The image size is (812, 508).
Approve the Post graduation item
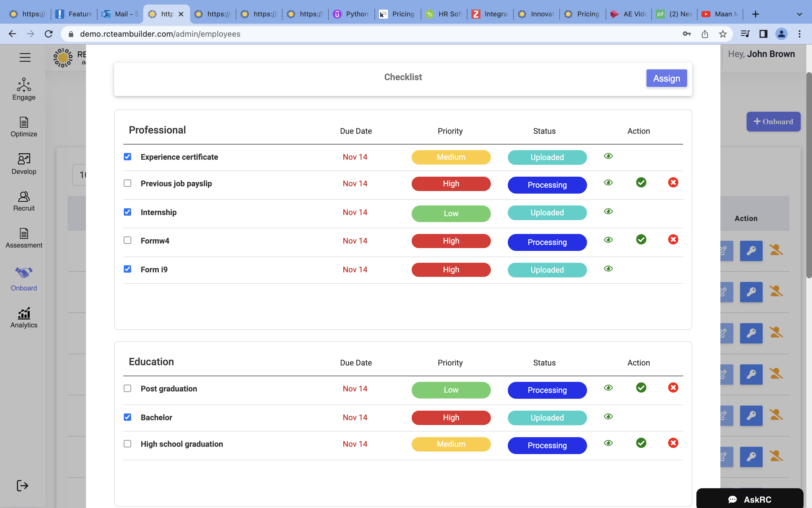641,388
